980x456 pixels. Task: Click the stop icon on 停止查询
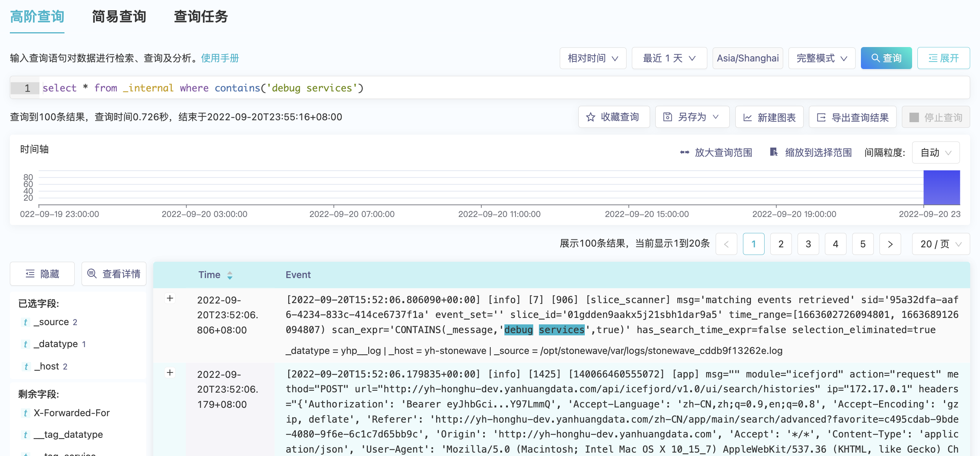914,117
